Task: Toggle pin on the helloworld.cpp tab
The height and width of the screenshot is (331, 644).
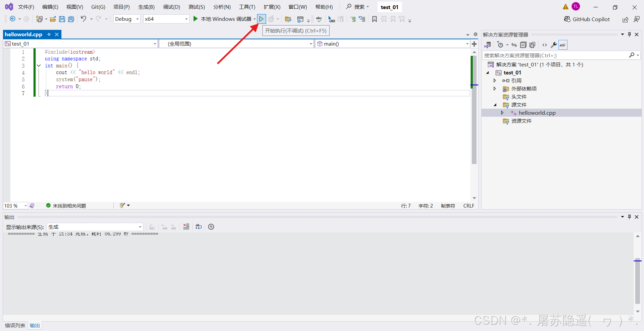Action: (49, 34)
